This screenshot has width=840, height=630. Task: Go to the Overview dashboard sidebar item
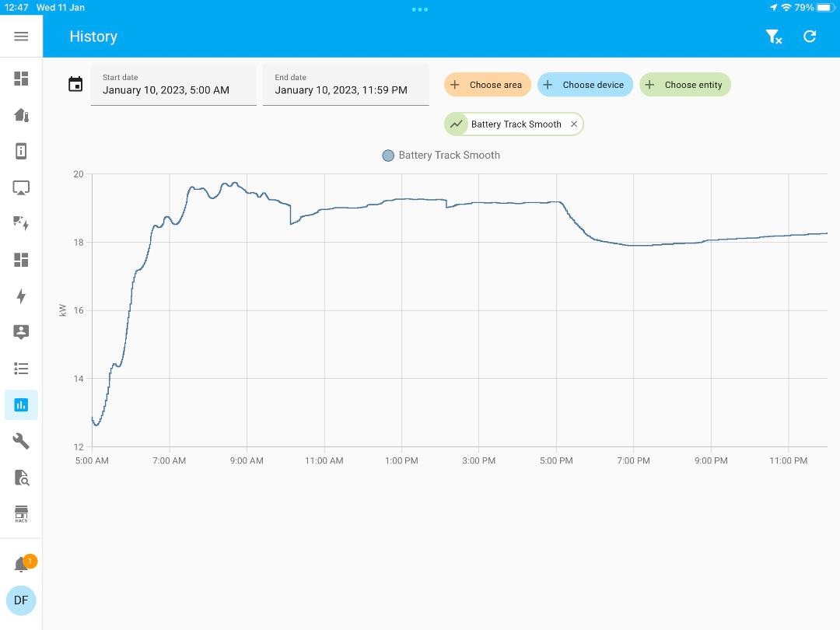[21, 79]
